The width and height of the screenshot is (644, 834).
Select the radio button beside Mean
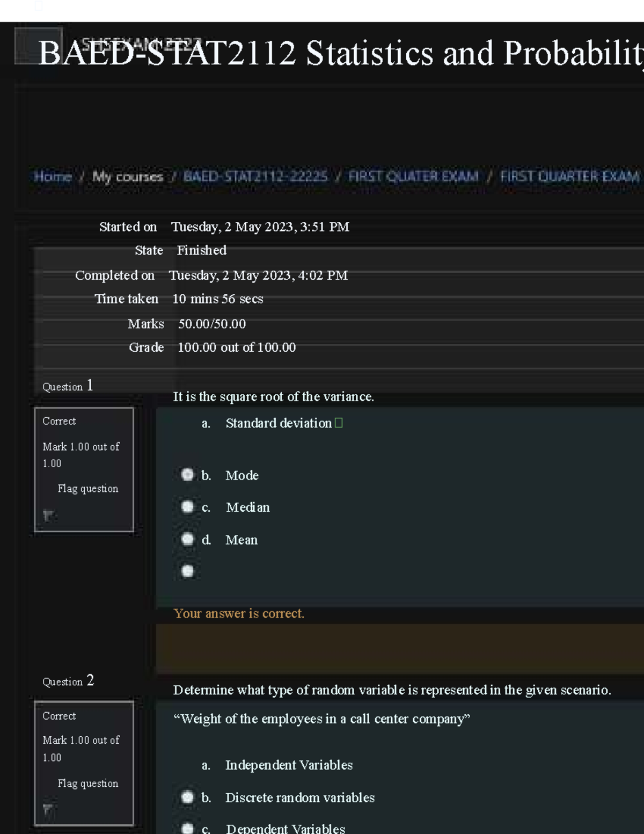(187, 539)
